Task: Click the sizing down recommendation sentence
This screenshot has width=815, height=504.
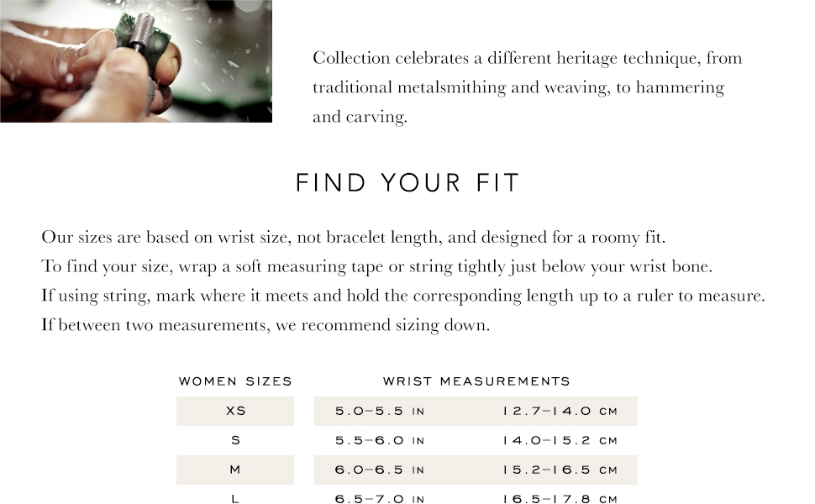Action: tap(266, 324)
